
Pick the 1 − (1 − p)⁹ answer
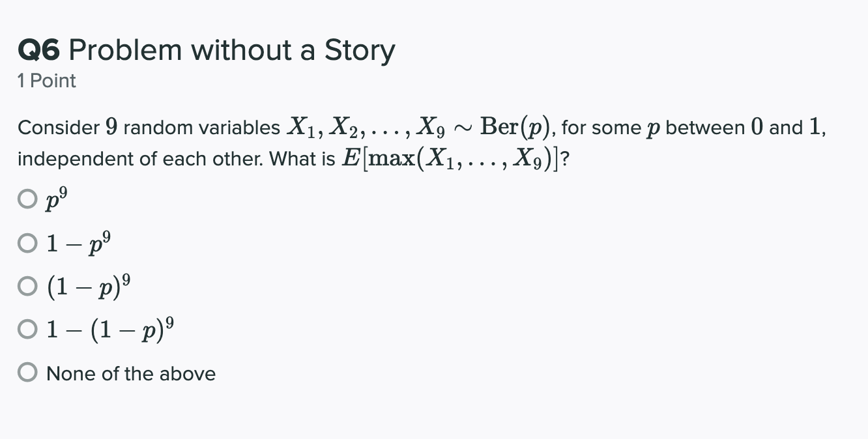click(x=27, y=329)
